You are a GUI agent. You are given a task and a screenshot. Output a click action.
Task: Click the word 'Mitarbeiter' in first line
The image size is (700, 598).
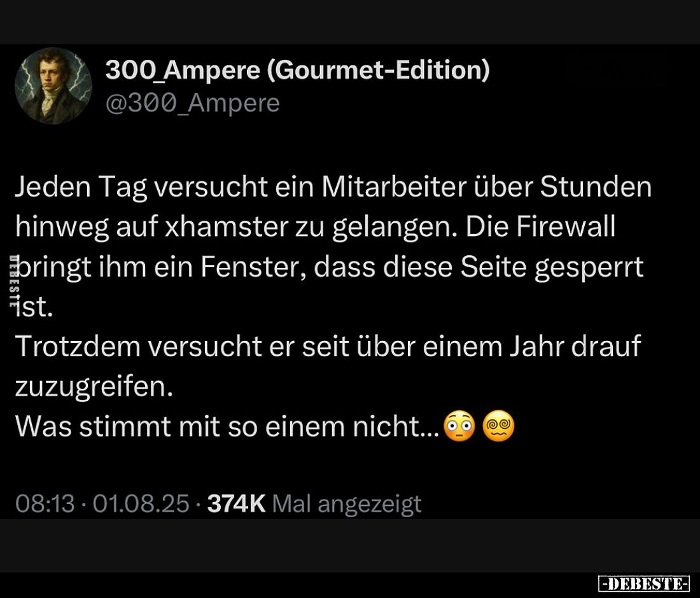tap(393, 186)
